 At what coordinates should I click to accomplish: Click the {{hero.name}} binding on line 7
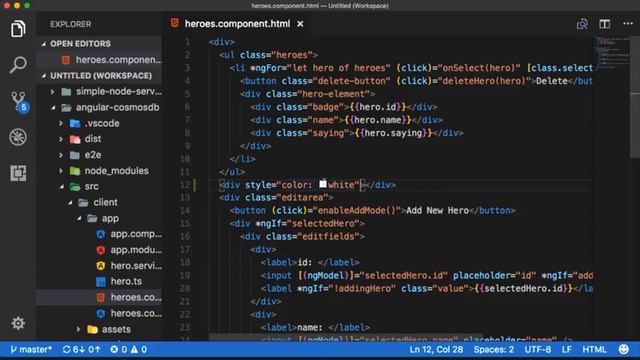coord(377,120)
